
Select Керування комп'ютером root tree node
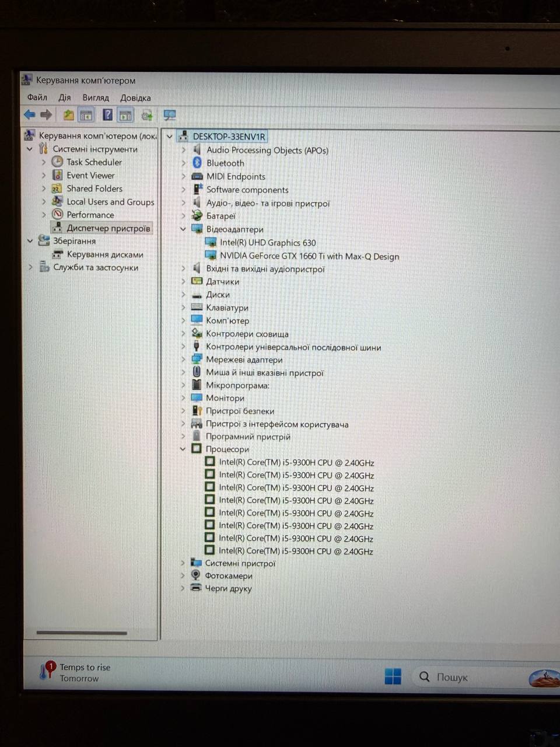[97, 136]
